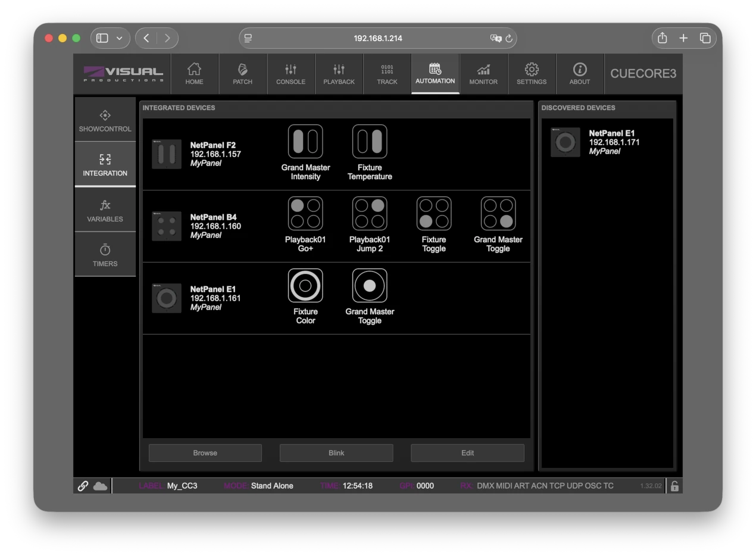Toggle the link icon in status bar
756x556 pixels.
point(83,486)
